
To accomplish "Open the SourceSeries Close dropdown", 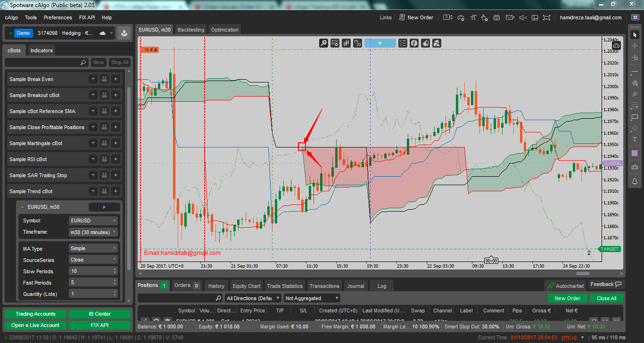I will 93,260.
